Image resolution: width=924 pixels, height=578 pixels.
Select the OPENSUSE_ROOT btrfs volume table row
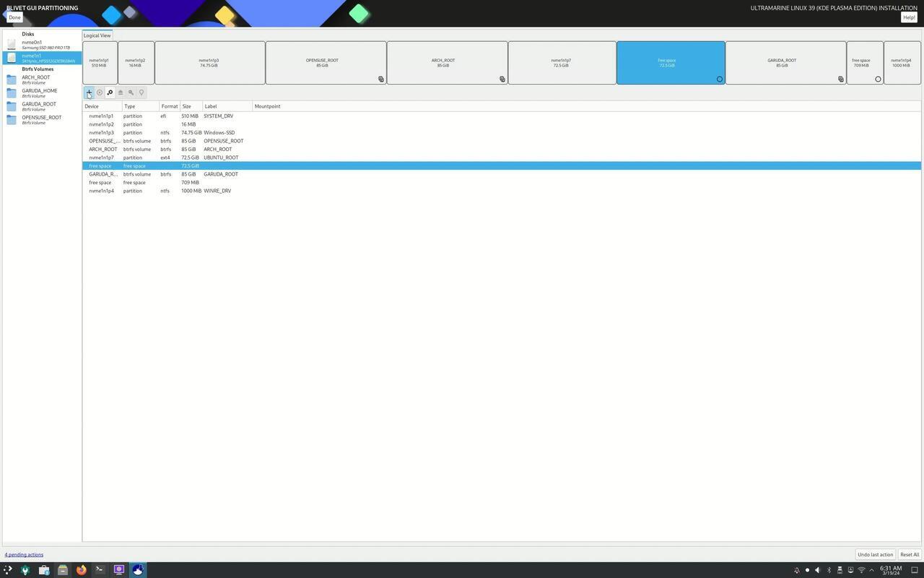(x=502, y=141)
